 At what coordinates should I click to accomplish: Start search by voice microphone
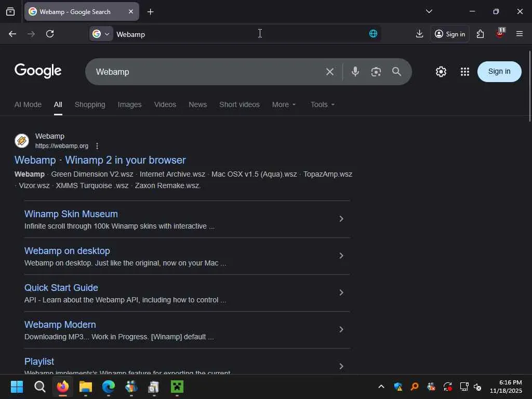click(355, 72)
